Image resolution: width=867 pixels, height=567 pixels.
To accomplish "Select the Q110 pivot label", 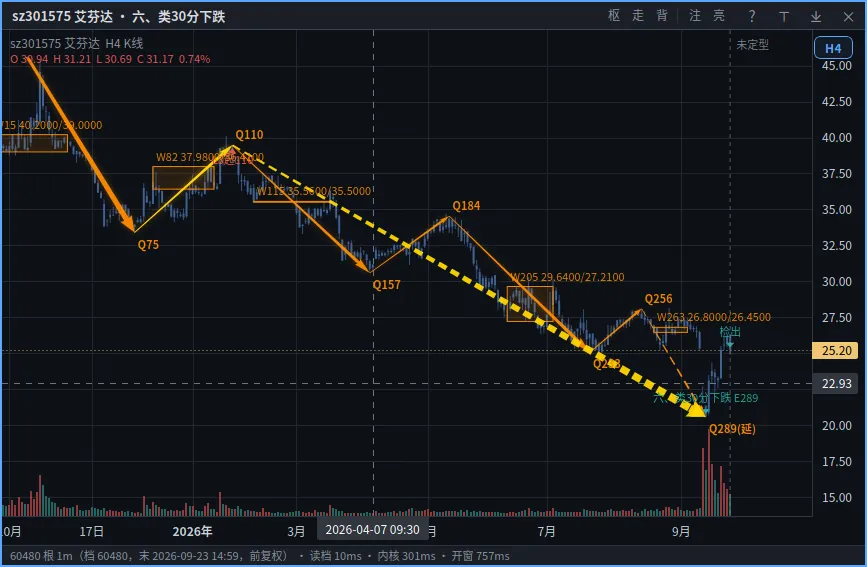I will click(249, 134).
